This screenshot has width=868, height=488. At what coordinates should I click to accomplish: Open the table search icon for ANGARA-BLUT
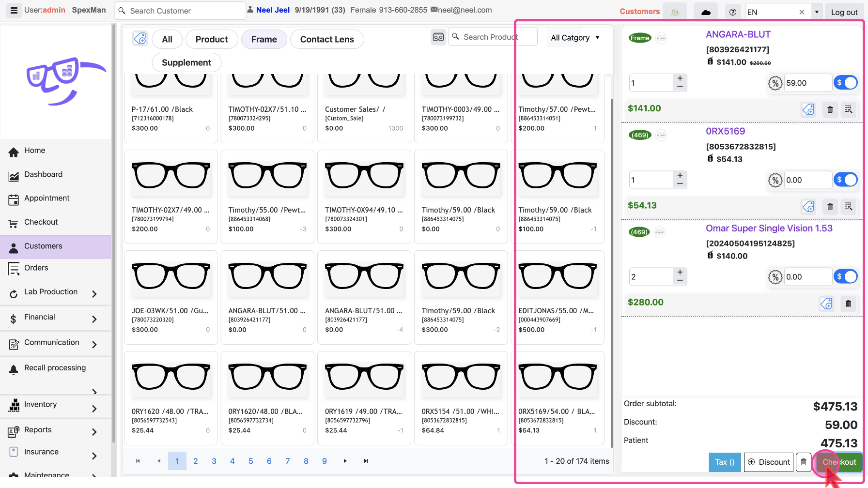tap(848, 109)
